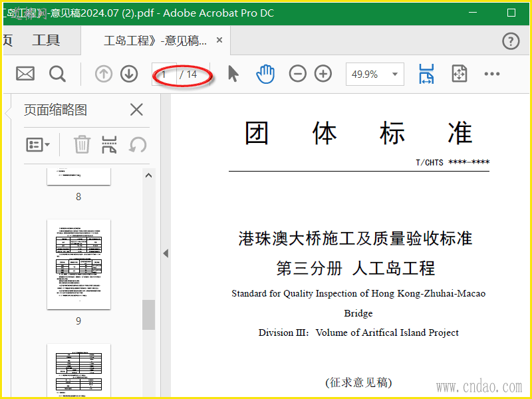Open the 工具 tab
Screen dimensions: 532x399
pyautogui.click(x=46, y=41)
